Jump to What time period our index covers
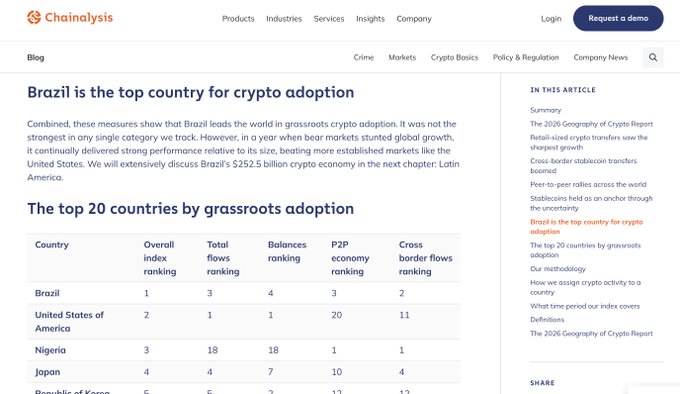This screenshot has height=394, width=680. (585, 306)
